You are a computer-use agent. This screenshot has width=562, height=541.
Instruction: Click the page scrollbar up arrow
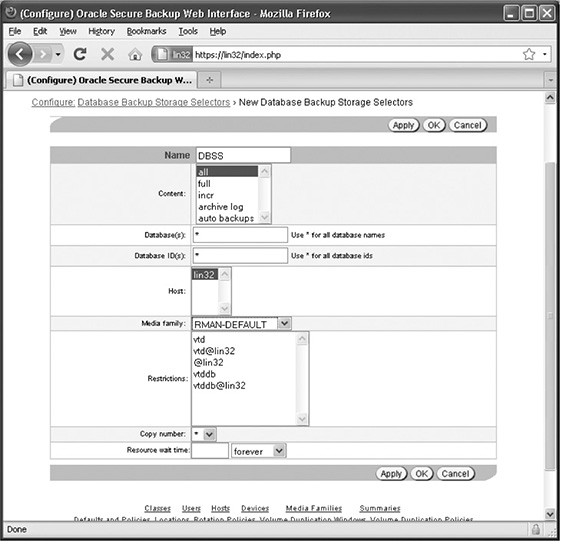[x=550, y=98]
